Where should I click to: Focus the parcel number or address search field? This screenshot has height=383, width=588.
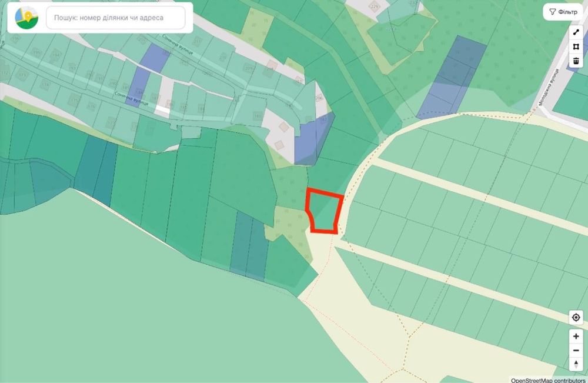click(115, 18)
